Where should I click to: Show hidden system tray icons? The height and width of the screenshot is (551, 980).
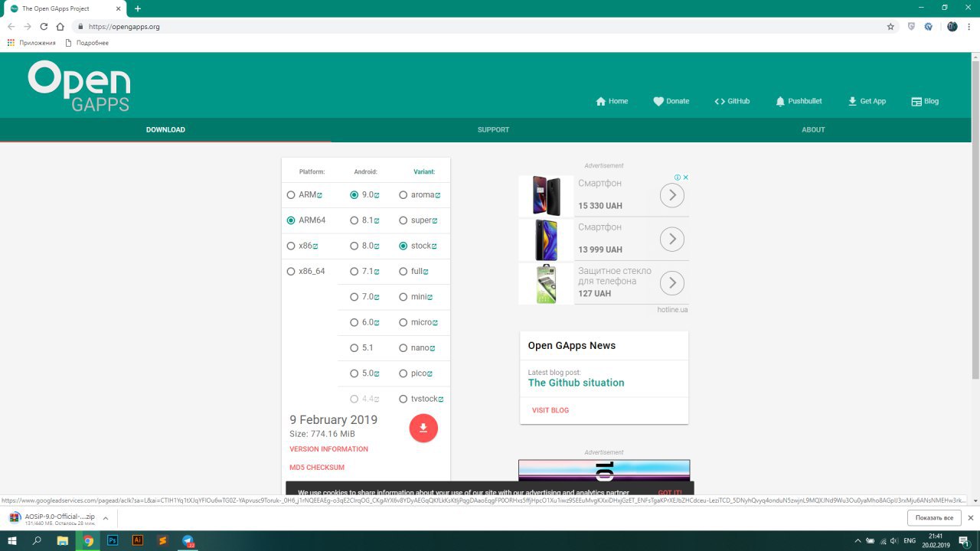pos(857,540)
